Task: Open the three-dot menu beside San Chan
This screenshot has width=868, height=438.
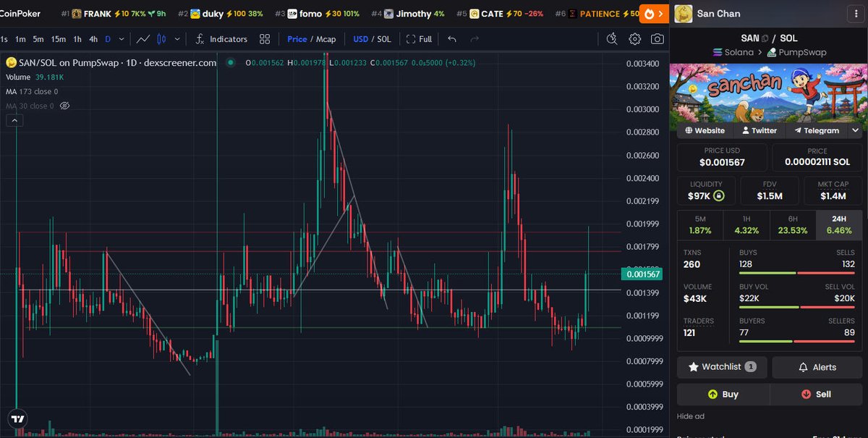Action: click(x=856, y=14)
